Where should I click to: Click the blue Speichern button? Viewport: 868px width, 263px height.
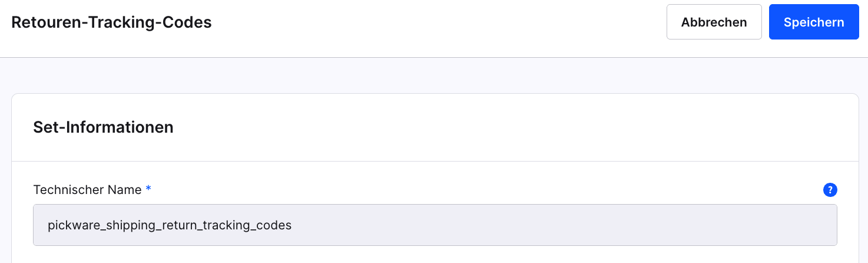click(813, 22)
